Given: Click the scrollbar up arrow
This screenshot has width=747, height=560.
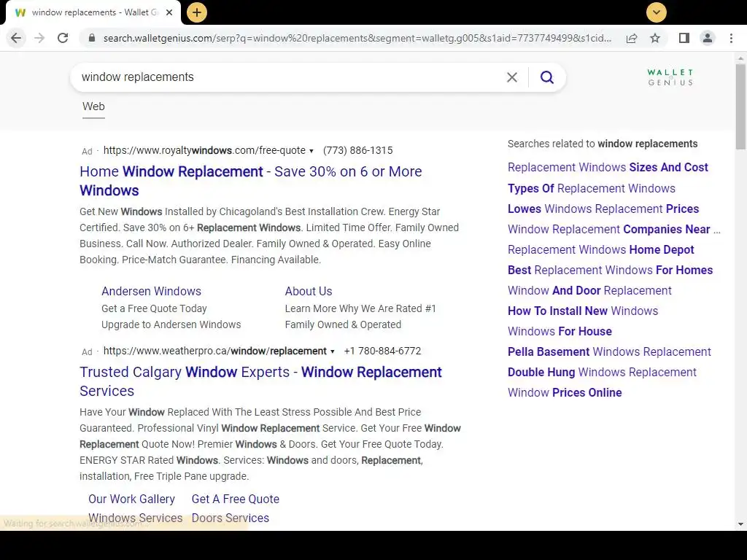Looking at the screenshot, I should coord(740,58).
